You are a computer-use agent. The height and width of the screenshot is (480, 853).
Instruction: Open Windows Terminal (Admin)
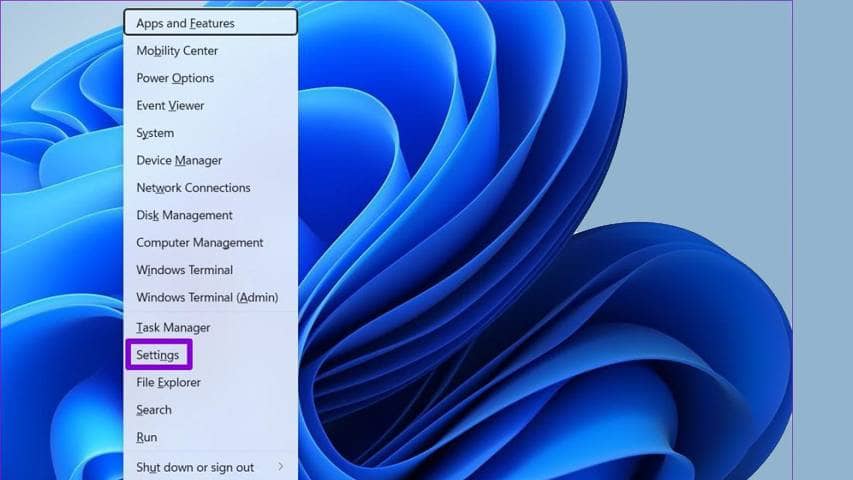pos(211,297)
